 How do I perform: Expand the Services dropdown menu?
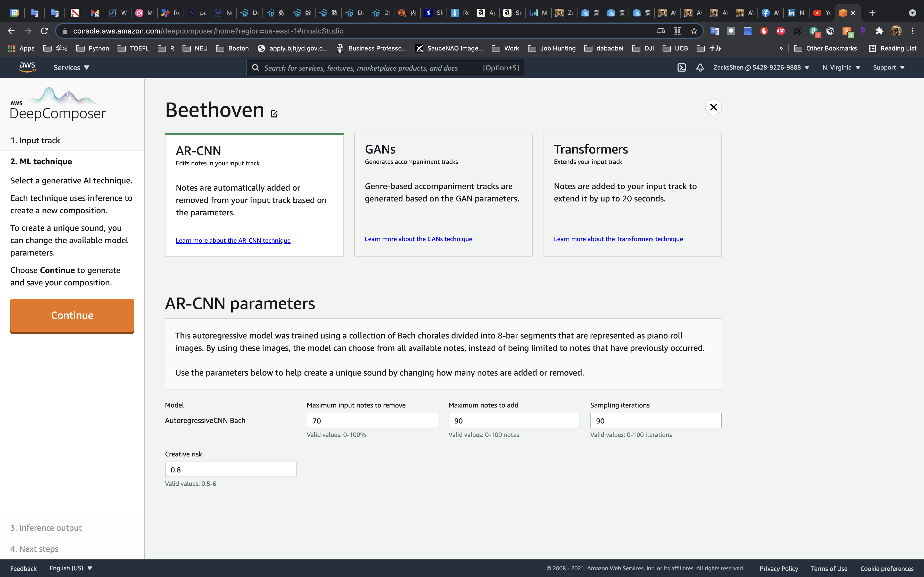tap(71, 67)
